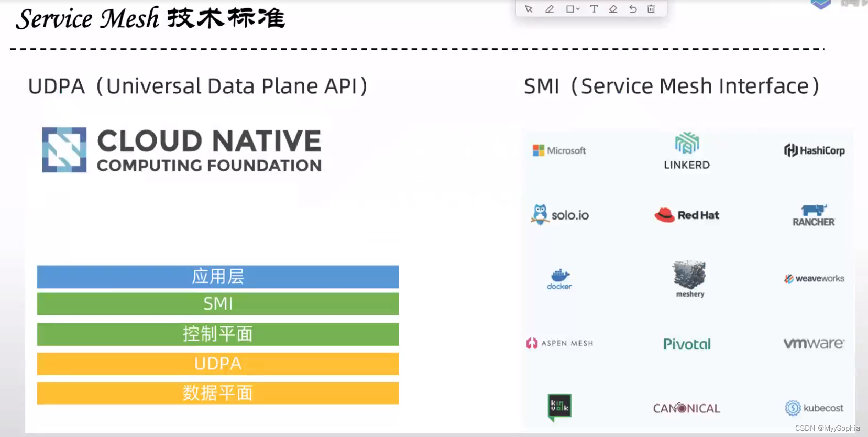Viewport: 868px width, 437px height.
Task: Click the weaveworks logo
Action: [814, 278]
